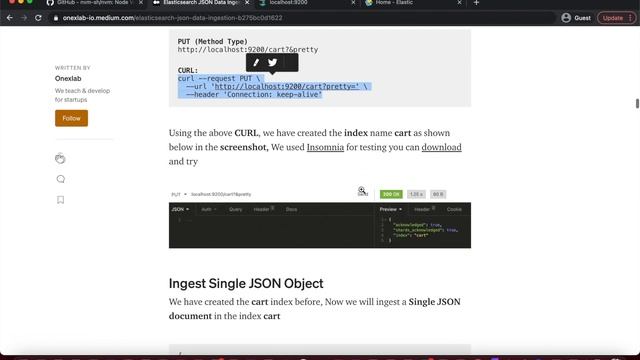Click the 'Ingest Single JSON Object' heading
Image resolution: width=640 pixels, height=360 pixels.
click(x=246, y=283)
